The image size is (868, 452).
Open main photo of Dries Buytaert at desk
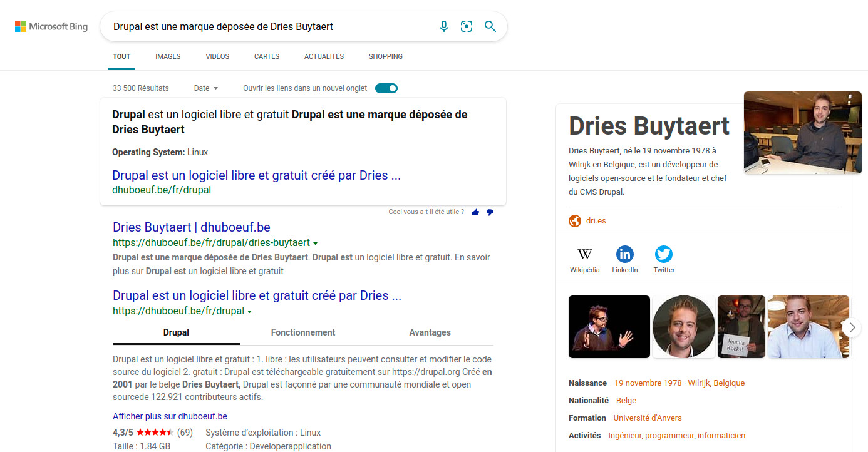click(803, 132)
